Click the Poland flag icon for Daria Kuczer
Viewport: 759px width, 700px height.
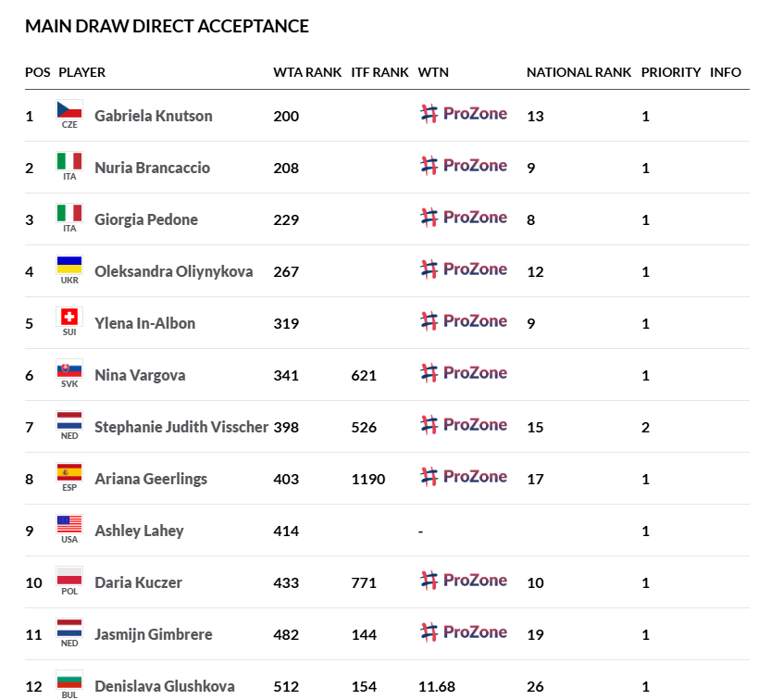pyautogui.click(x=69, y=576)
